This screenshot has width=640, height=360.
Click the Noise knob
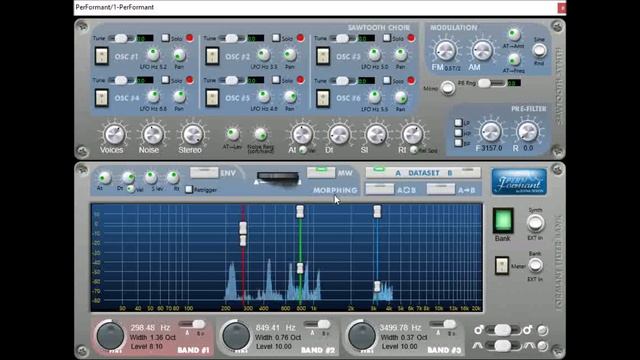[x=152, y=134]
